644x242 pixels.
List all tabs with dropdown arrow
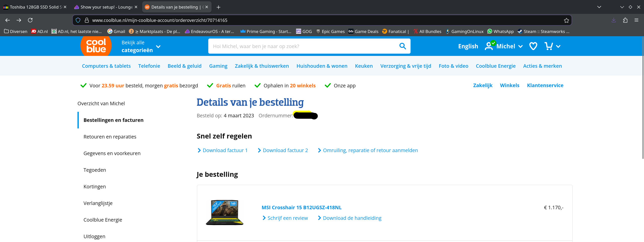point(599,7)
